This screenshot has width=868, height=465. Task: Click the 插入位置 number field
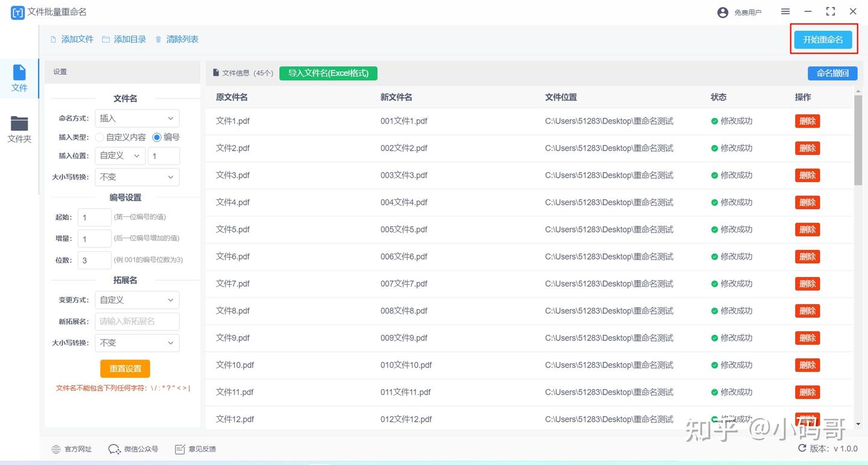tap(163, 156)
